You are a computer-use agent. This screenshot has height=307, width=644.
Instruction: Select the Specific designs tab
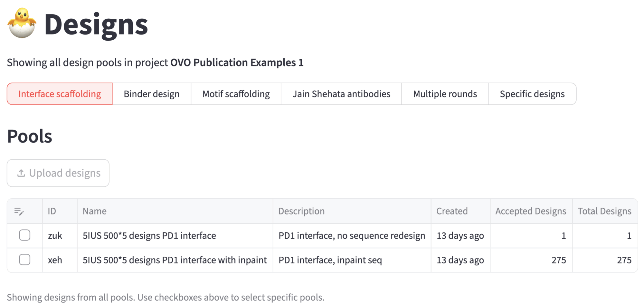pyautogui.click(x=532, y=94)
